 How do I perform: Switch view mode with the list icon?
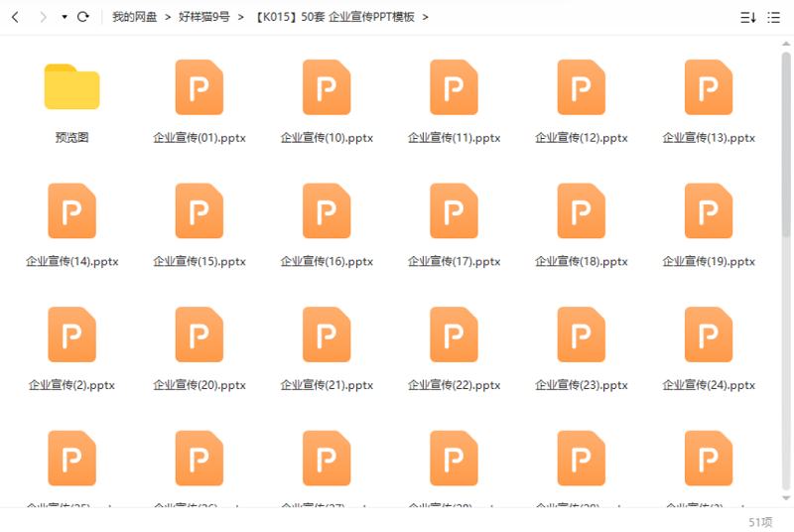pos(773,17)
